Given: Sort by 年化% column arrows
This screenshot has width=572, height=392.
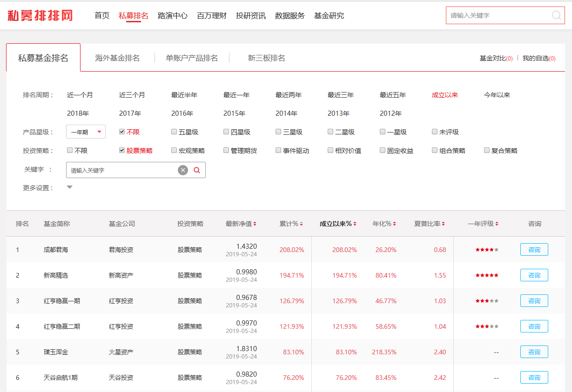Looking at the screenshot, I should [x=394, y=224].
